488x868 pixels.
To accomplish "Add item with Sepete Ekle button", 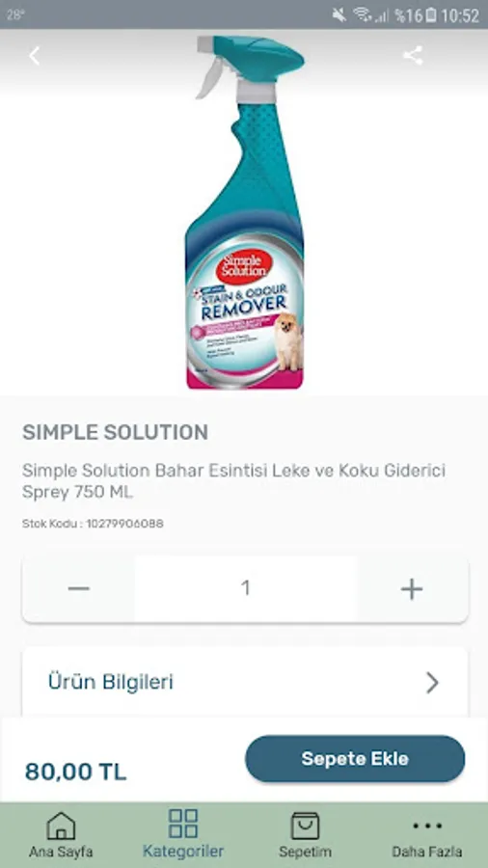I will [x=355, y=758].
